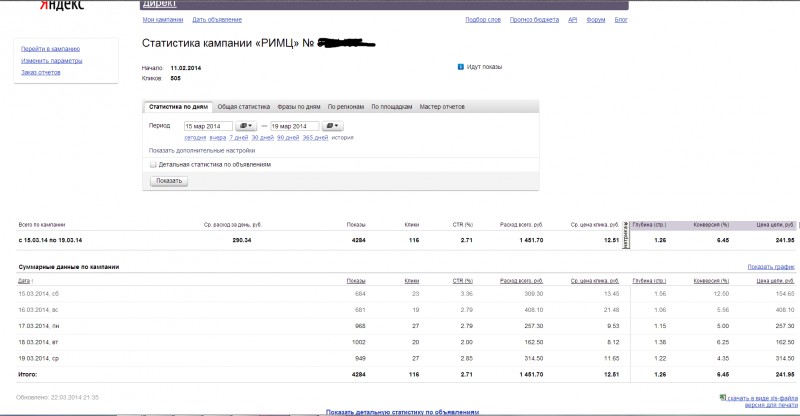This screenshot has height=416, width=800.
Task: Set period to сегодня
Action: (195, 138)
